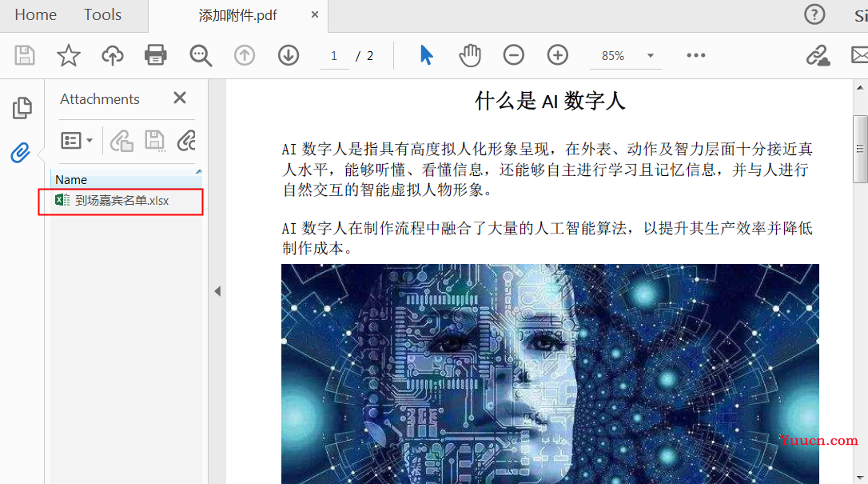Click the Open attachment icon
This screenshot has height=484, width=868.
[121, 141]
